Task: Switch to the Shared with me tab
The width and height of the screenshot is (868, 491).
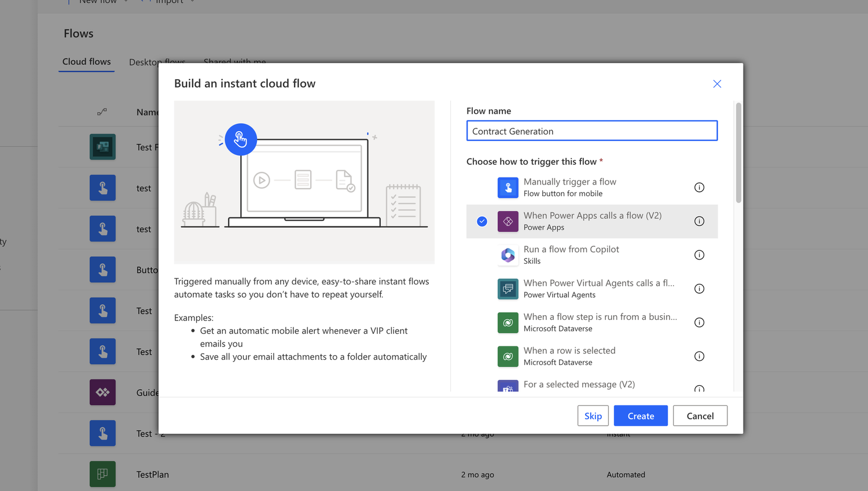Action: pos(234,62)
